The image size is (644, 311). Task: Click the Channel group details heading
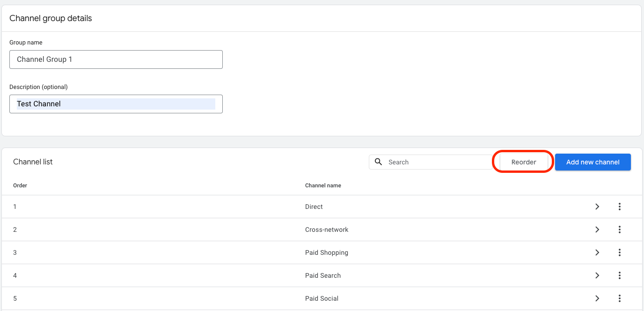point(51,19)
